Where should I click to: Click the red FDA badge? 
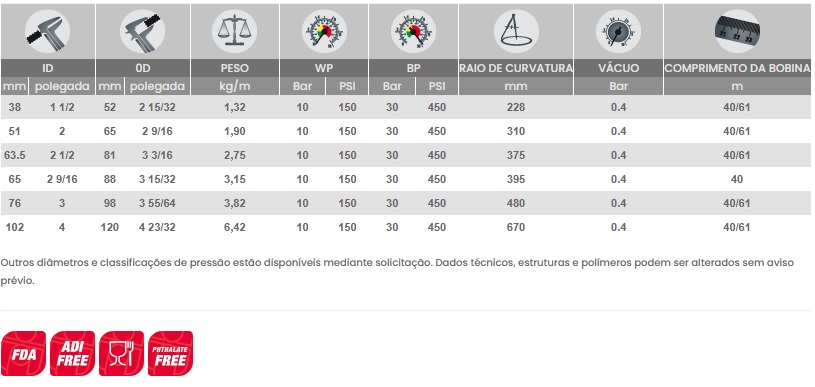point(23,353)
